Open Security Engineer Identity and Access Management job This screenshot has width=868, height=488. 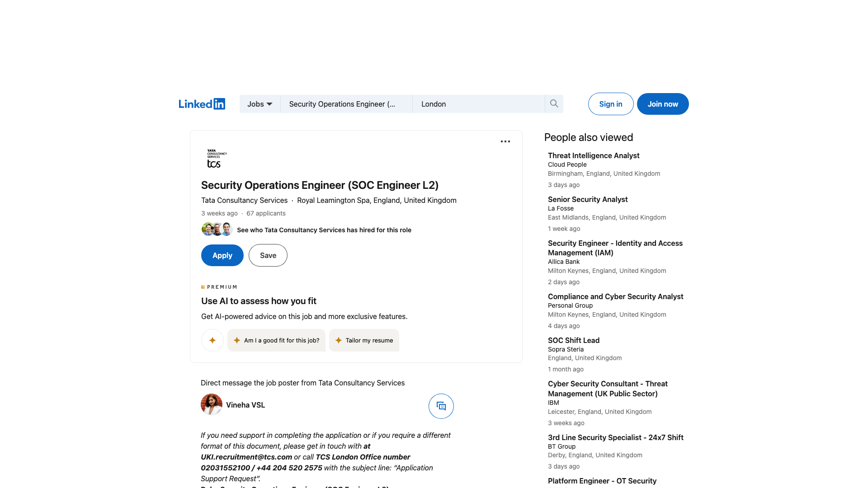pos(615,248)
